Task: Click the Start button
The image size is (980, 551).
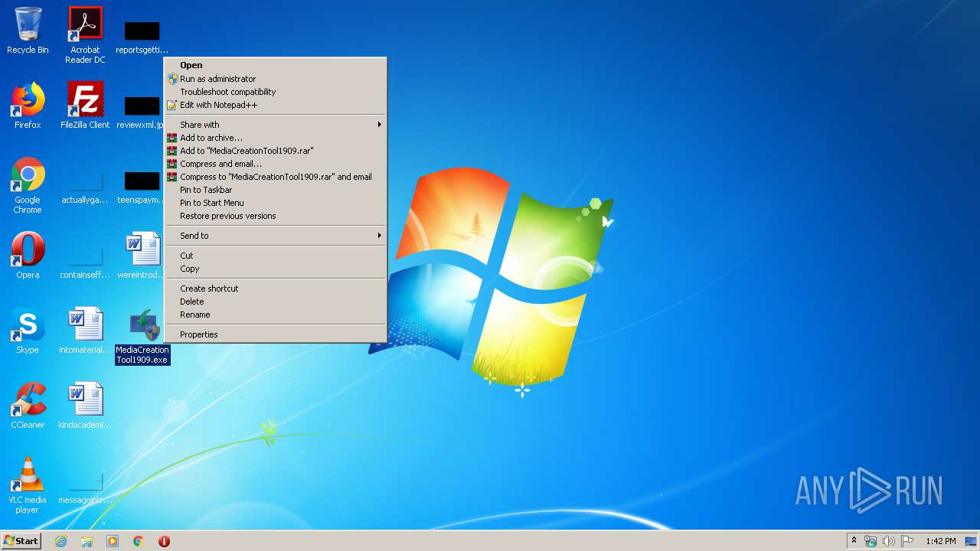Action: 21,541
